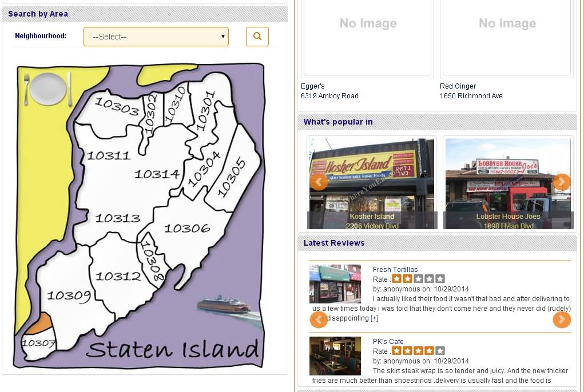The width and height of the screenshot is (584, 392).
Task: Select zip code 10303 on the map
Action: 116,106
